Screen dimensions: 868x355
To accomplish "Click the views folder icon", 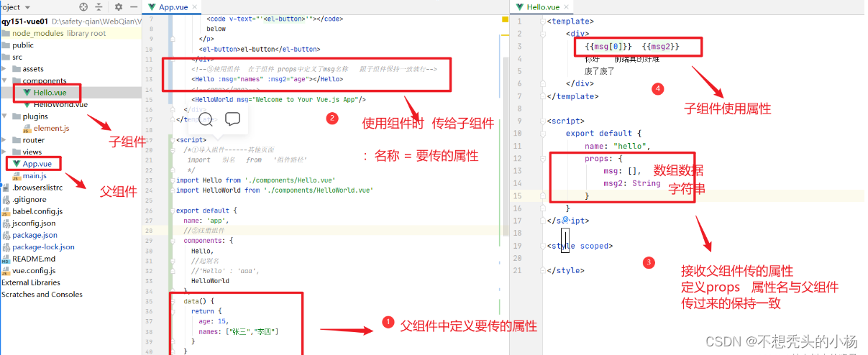I will (x=17, y=152).
